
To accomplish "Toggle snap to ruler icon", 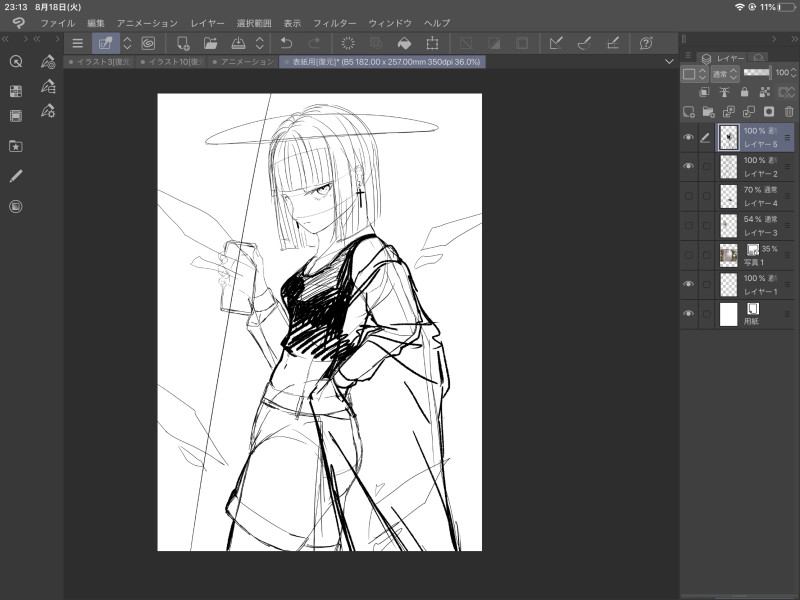I will [556, 43].
